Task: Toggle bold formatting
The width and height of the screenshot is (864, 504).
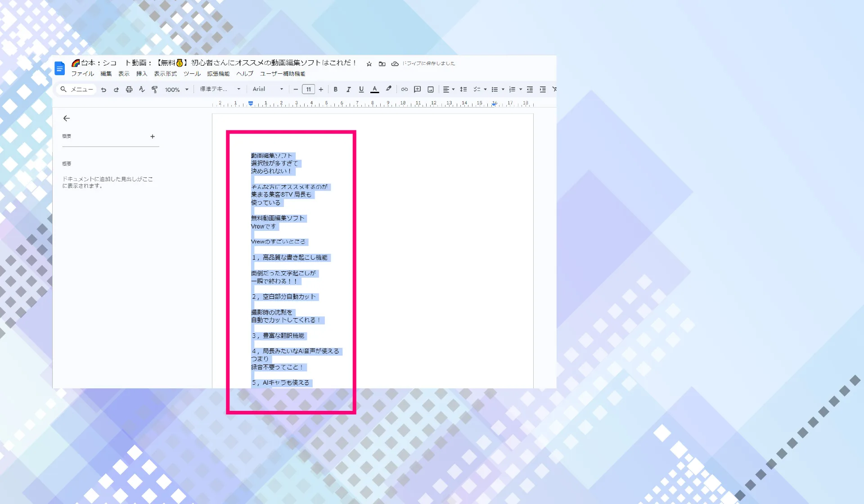Action: point(336,90)
